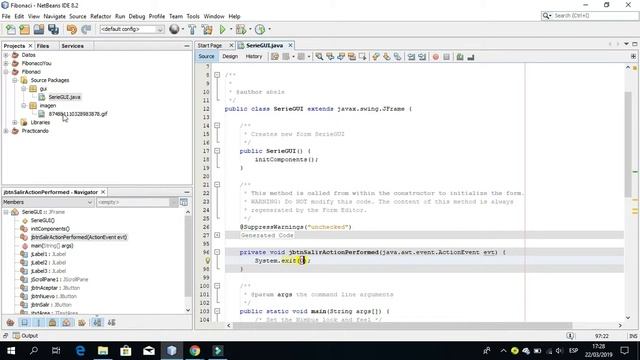Image resolution: width=640 pixels, height=360 pixels.
Task: Click the Navigator filter panel icon beside empty field
Action: coord(184,202)
